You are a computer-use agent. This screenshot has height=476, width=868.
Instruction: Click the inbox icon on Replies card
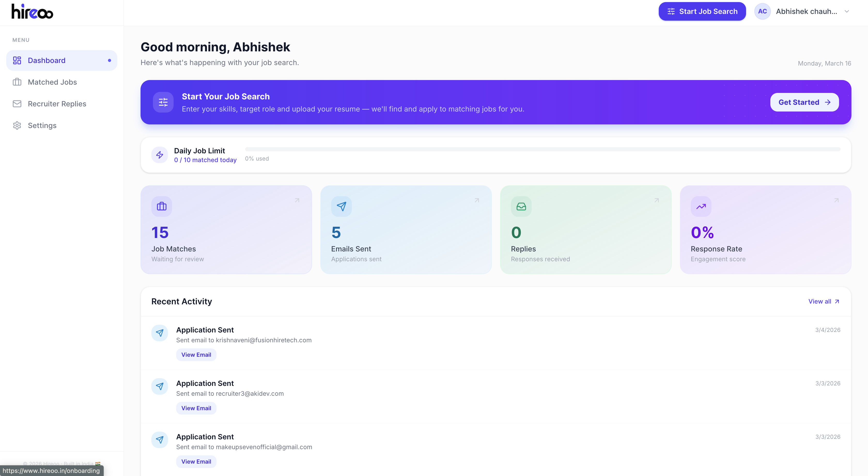click(521, 206)
